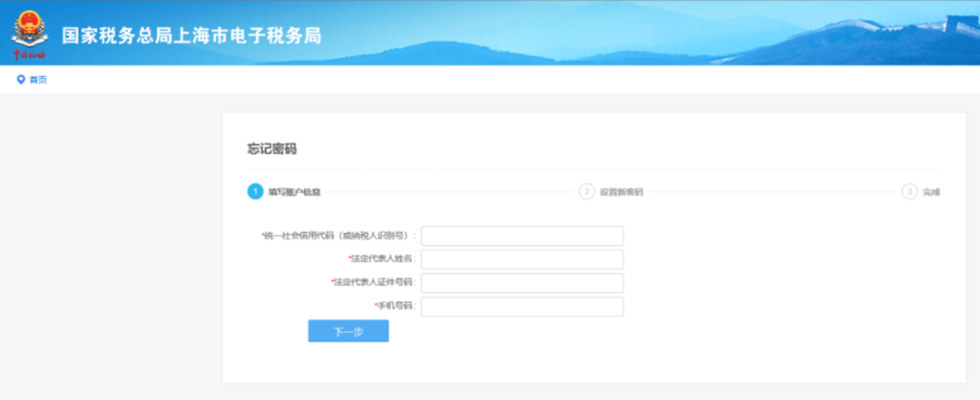The height and width of the screenshot is (400, 980).
Task: Click the 完成 step label
Action: tap(931, 192)
